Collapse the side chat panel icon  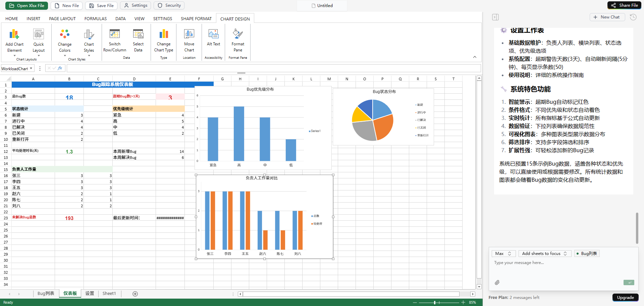click(495, 17)
